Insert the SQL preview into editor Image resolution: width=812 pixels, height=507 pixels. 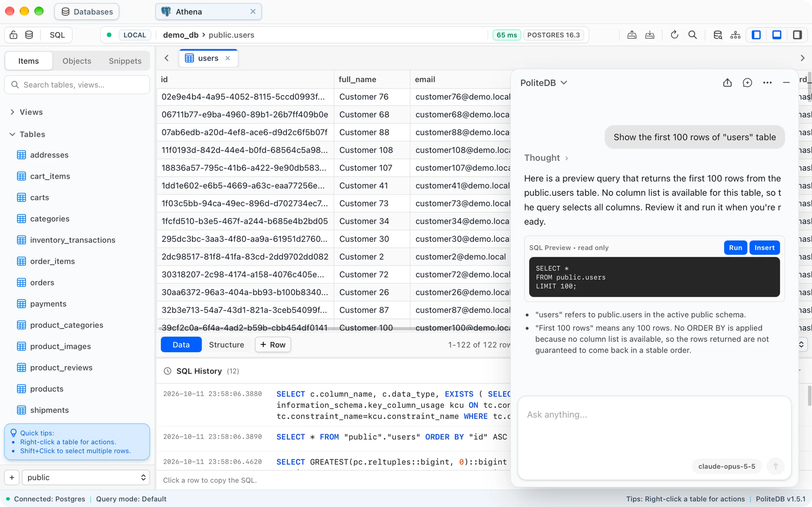click(764, 248)
